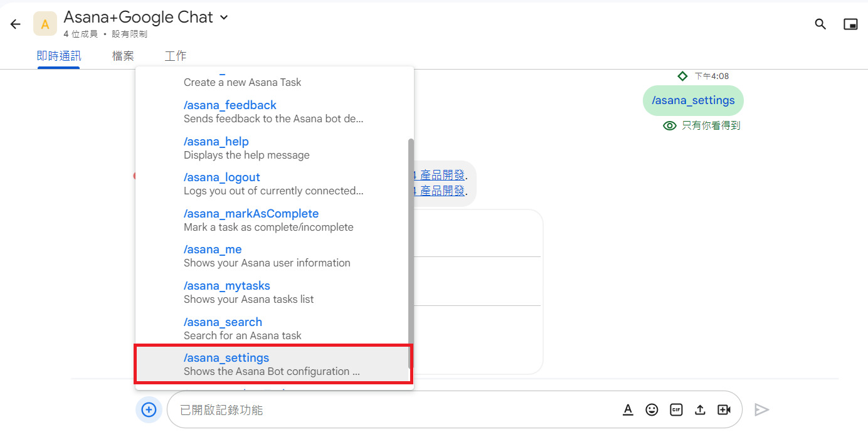Click the sent /asana_settings message bubble
The image size is (868, 442).
pos(693,100)
